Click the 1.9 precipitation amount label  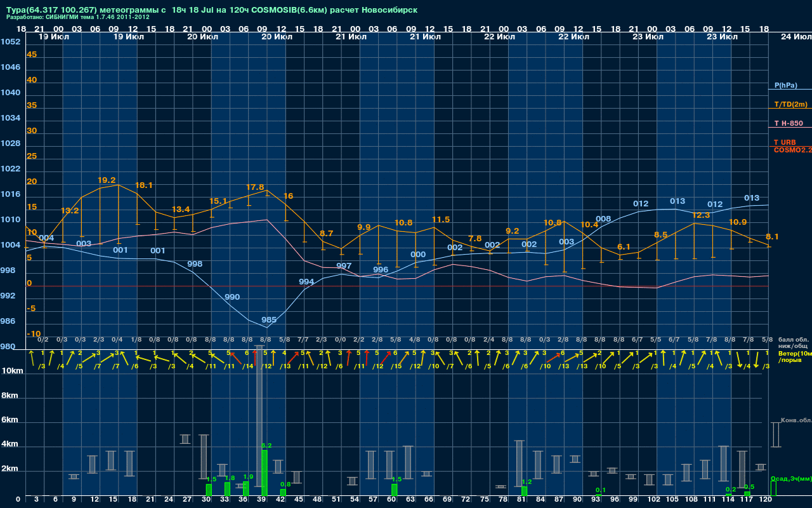click(x=248, y=476)
